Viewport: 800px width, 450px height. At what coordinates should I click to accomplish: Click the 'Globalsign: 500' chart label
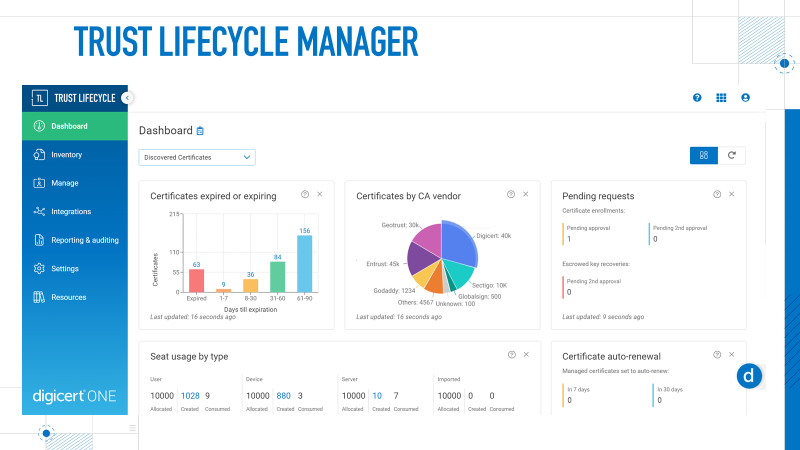(x=480, y=296)
